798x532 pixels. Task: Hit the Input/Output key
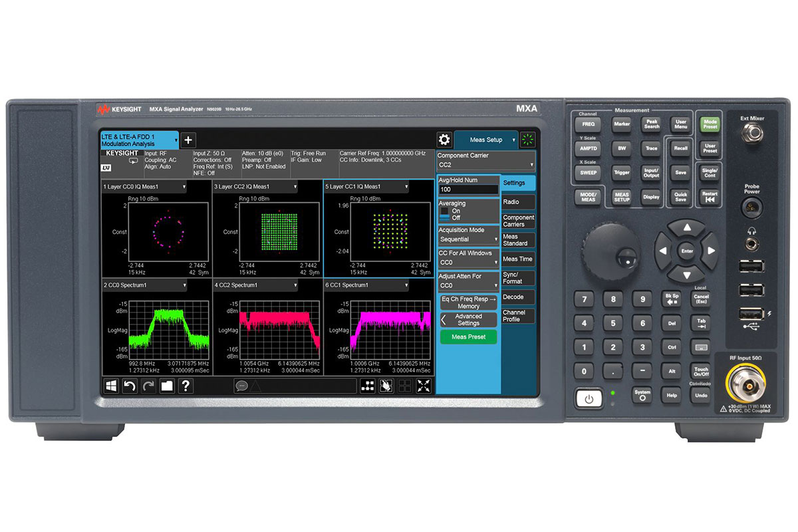click(x=651, y=172)
